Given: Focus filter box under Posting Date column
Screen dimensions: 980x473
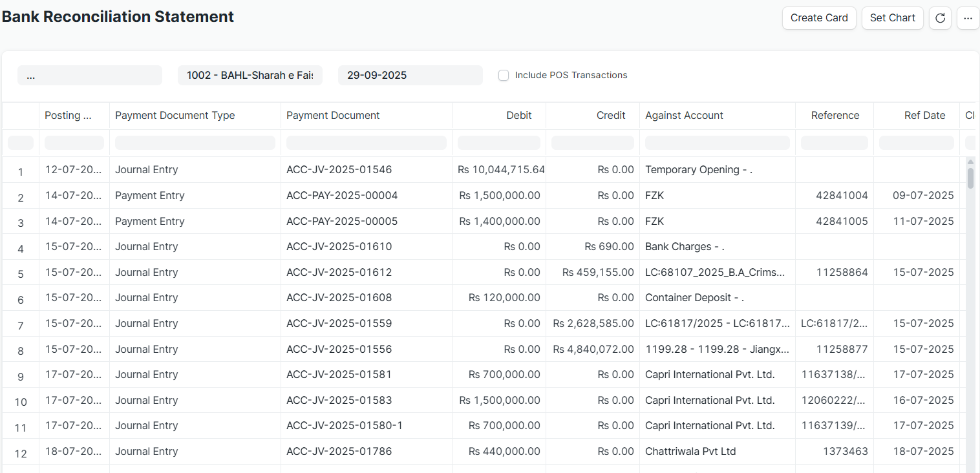Looking at the screenshot, I should point(74,143).
